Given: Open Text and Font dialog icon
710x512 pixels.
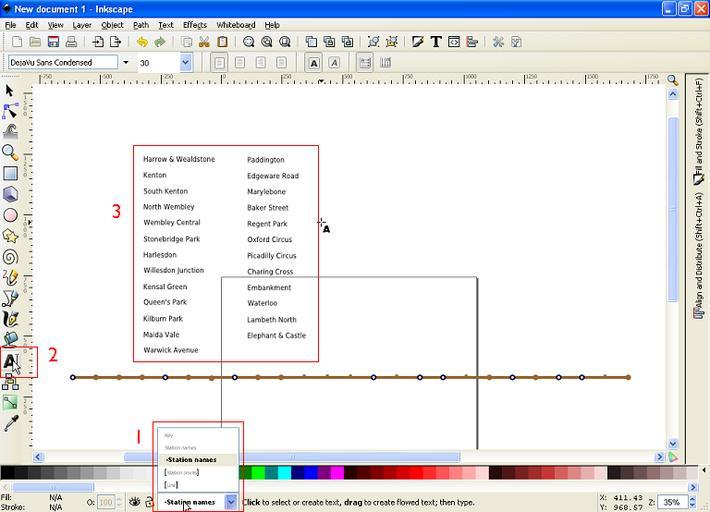Looking at the screenshot, I should pos(436,42).
